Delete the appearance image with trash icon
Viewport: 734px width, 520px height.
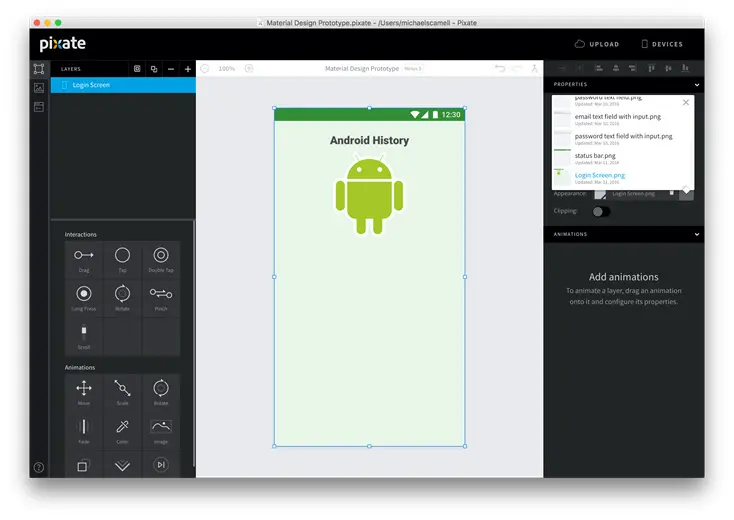[x=672, y=193]
